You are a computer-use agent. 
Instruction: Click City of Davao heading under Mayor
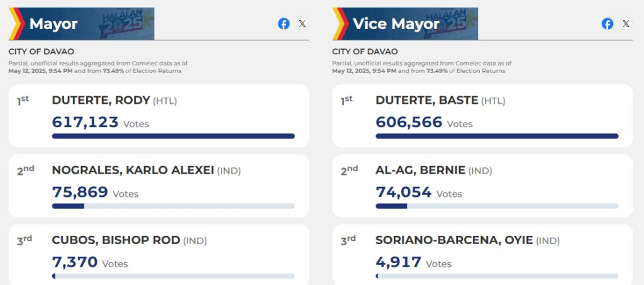(42, 52)
